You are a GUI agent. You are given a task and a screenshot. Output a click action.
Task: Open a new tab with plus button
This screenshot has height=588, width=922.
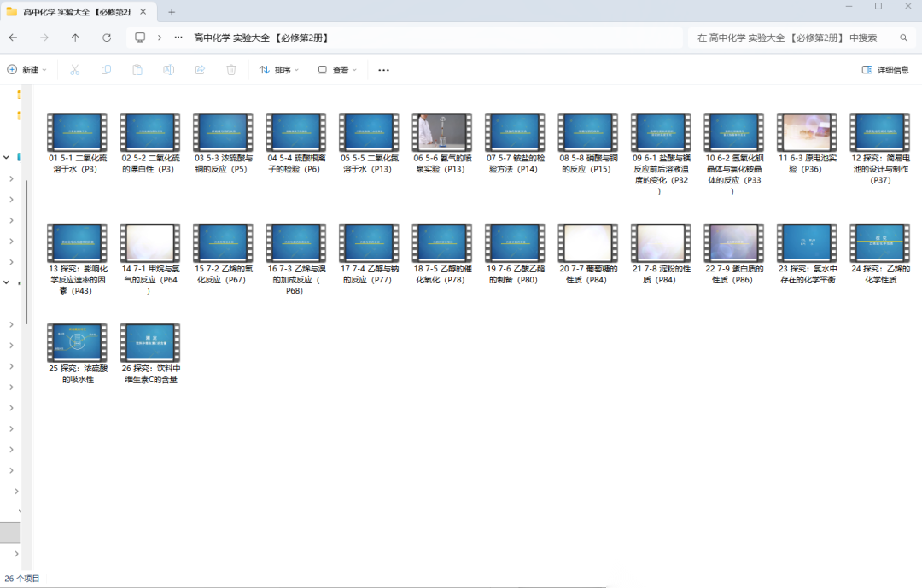pos(172,12)
